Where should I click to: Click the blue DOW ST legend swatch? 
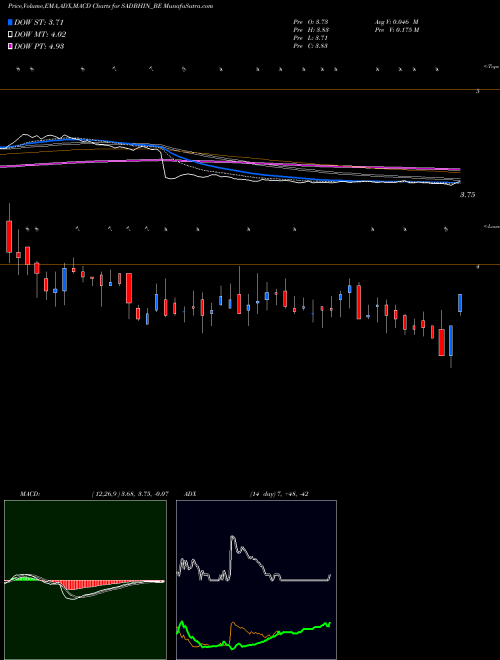pos(10,22)
